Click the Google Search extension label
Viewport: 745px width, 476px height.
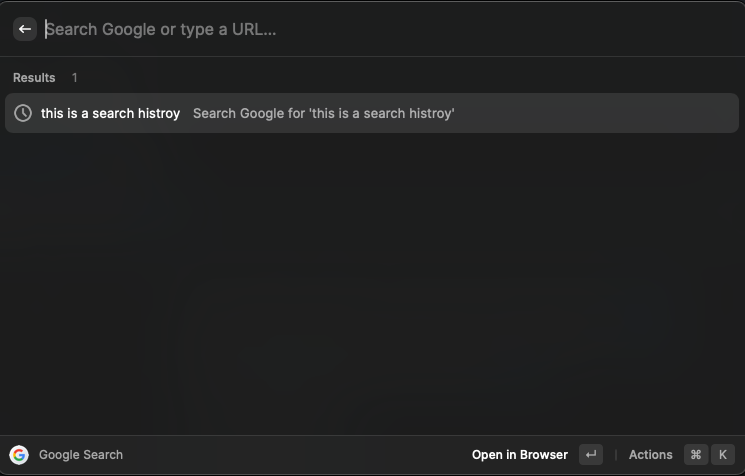coord(81,455)
